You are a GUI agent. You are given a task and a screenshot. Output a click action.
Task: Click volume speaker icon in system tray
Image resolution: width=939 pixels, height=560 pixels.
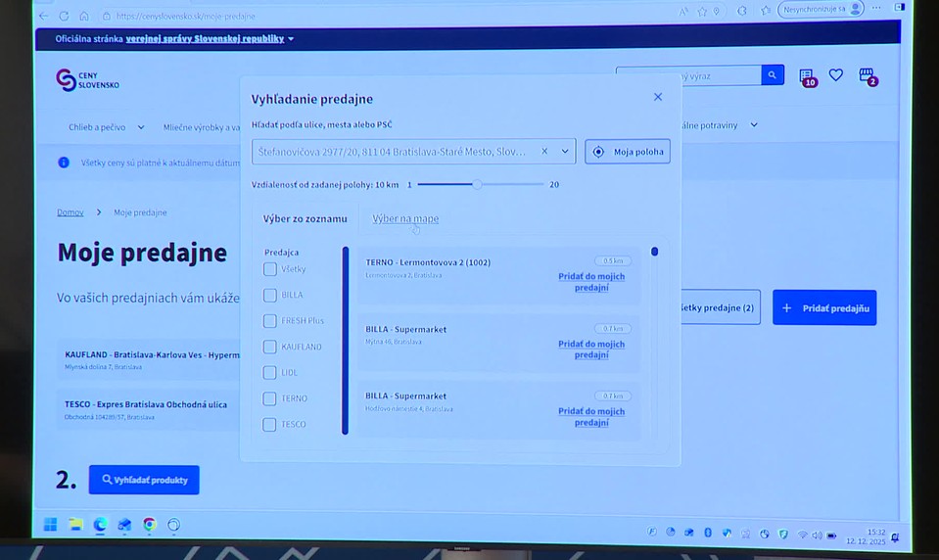tap(817, 535)
